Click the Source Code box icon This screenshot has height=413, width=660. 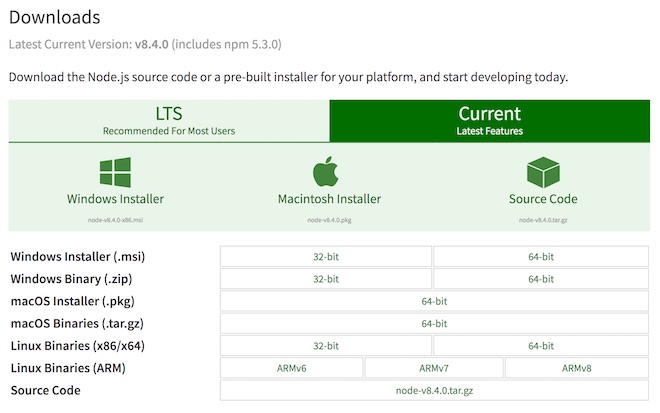tap(542, 170)
